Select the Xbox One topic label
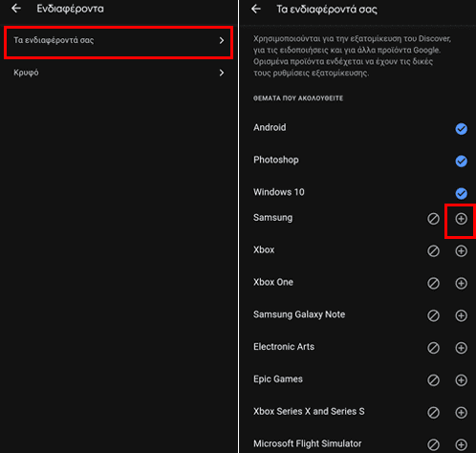Viewport: 476px width, 453px height. pos(273,282)
